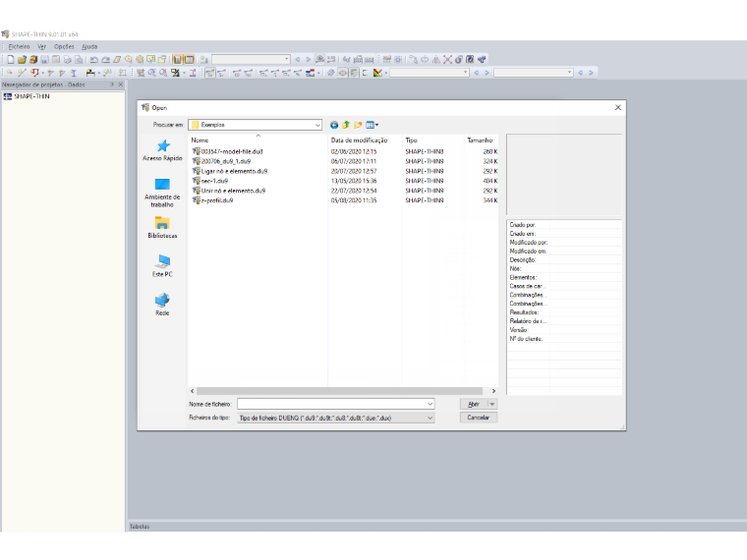Image resolution: width=747 pixels, height=560 pixels.
Task: Expand the Procurar em Exemplos dropdown
Action: pyautogui.click(x=317, y=125)
